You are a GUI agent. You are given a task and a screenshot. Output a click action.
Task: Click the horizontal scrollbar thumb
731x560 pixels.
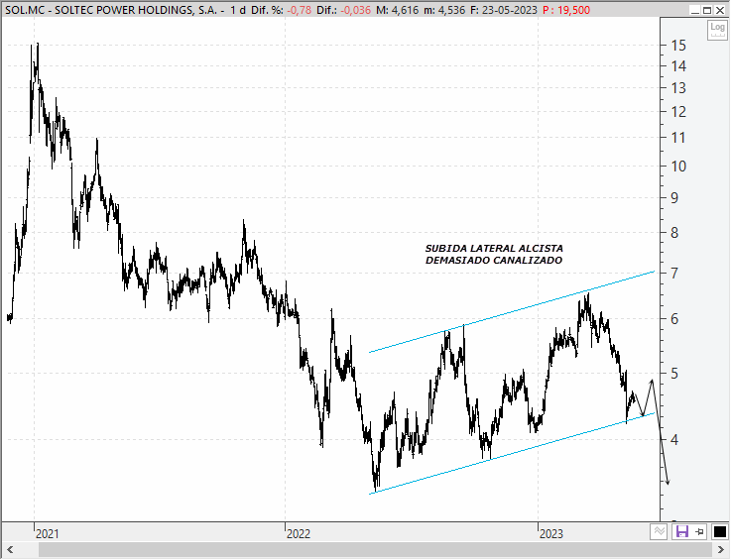(374, 550)
